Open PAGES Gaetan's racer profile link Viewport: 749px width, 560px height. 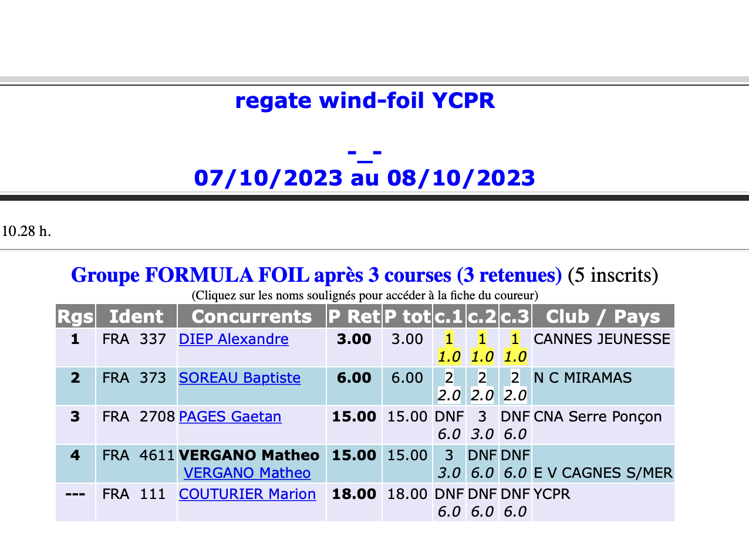[x=230, y=417]
